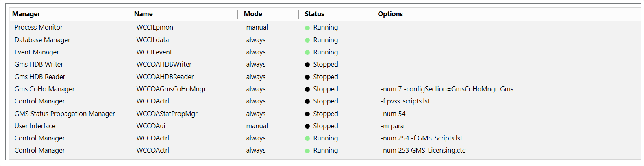Select the Gms HDB Writer manager
The image size is (644, 166).
(39, 65)
